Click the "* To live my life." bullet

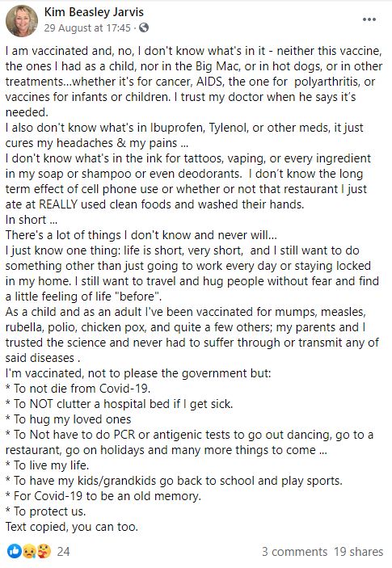pos(47,465)
